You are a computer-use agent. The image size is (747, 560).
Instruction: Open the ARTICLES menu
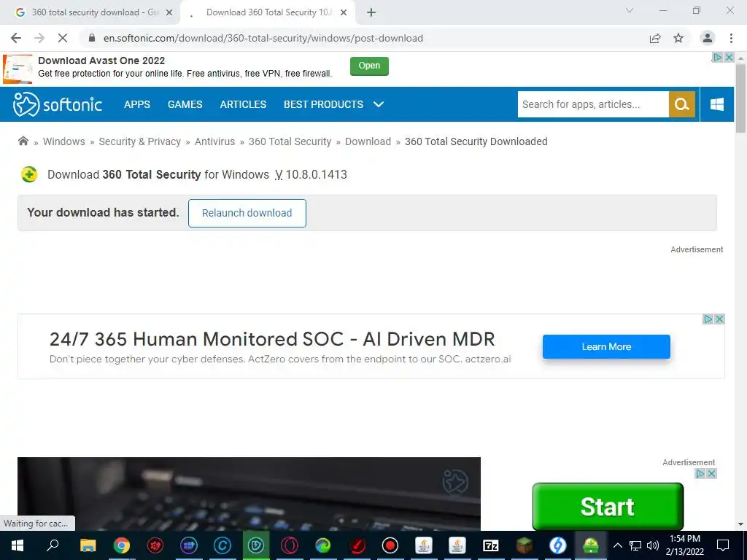tap(243, 104)
